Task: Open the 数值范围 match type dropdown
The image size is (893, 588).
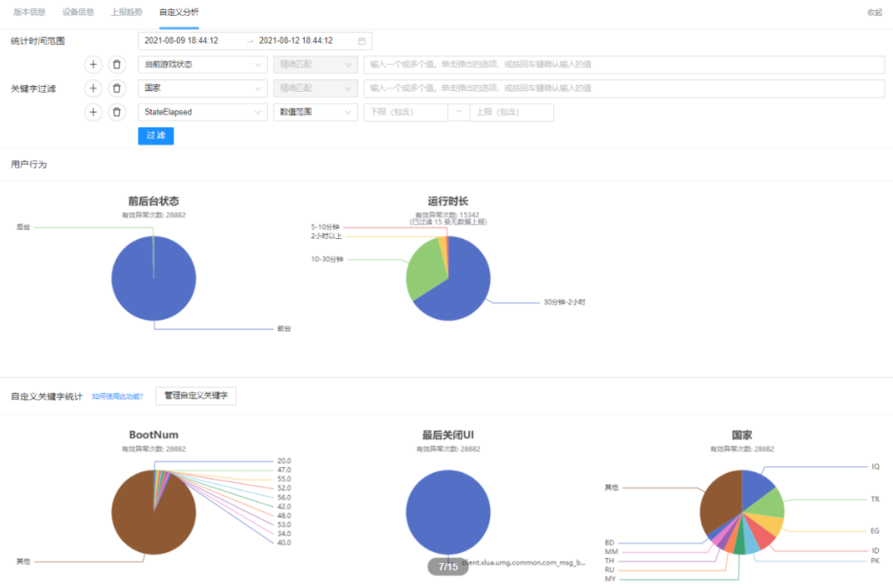Action: click(x=316, y=112)
